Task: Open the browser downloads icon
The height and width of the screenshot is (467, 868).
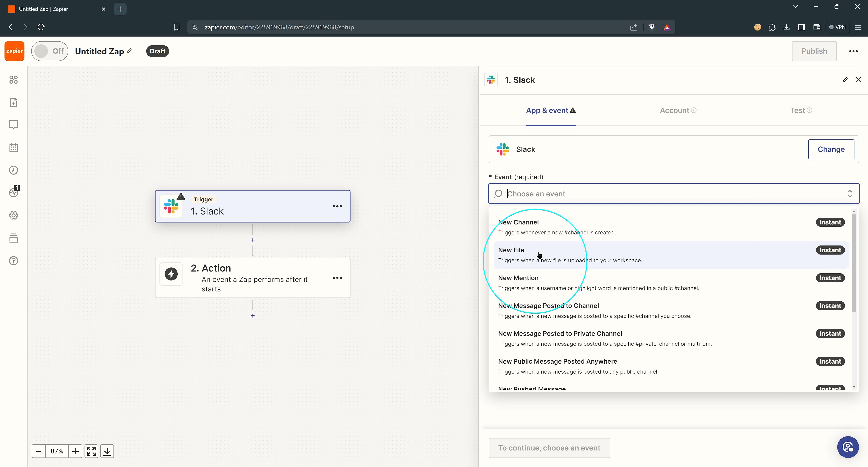Action: (786, 27)
